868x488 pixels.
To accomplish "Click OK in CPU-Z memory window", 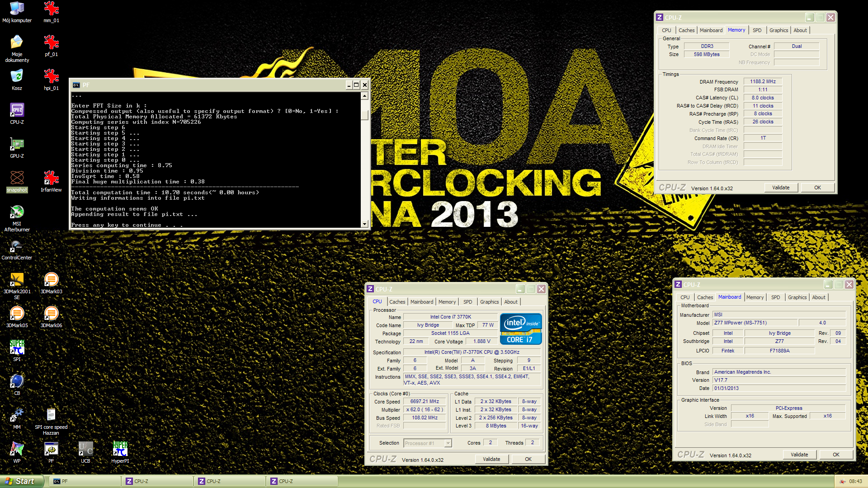I will (x=817, y=188).
